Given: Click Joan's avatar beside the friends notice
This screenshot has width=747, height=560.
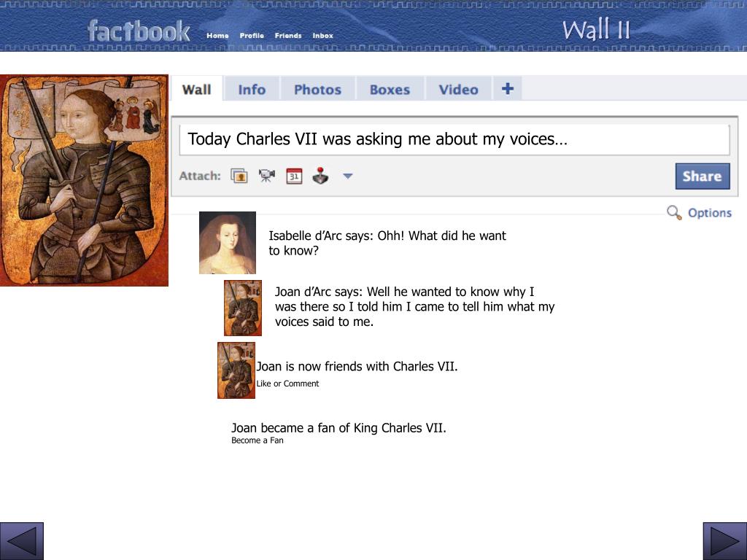Looking at the screenshot, I should tap(236, 370).
